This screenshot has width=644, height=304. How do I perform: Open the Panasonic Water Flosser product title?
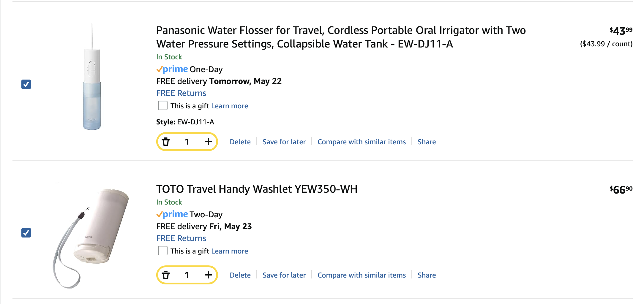tap(341, 37)
